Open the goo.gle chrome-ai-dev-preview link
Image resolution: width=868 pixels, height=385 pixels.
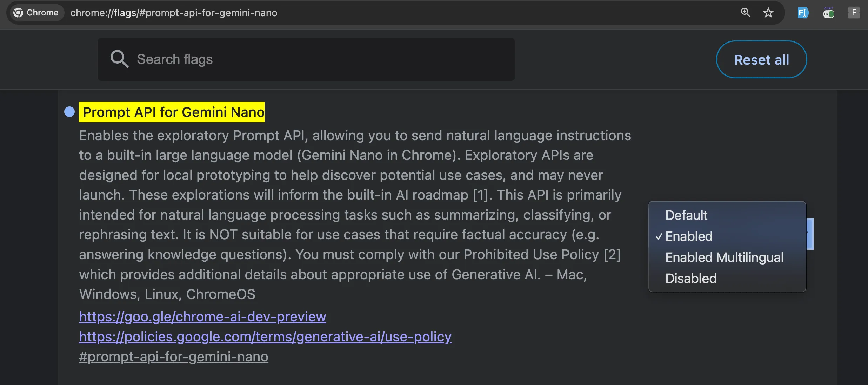202,317
